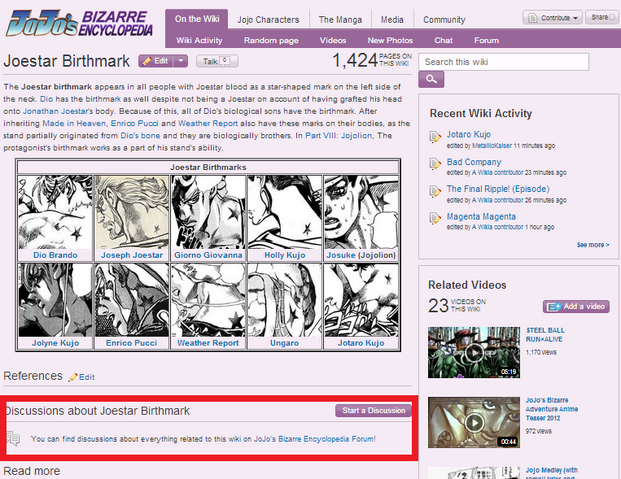The width and height of the screenshot is (621, 479).
Task: Open the Part VIII: Jojolion link
Action: click(339, 136)
